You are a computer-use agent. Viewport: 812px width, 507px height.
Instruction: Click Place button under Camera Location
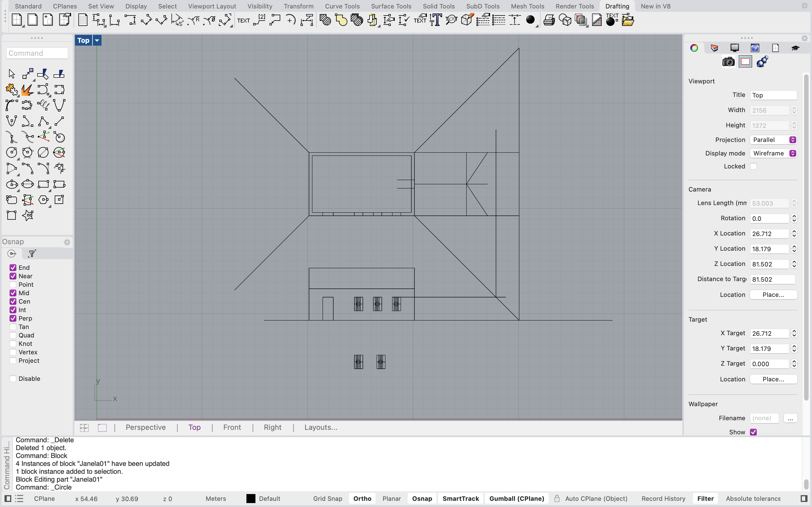[x=773, y=294]
